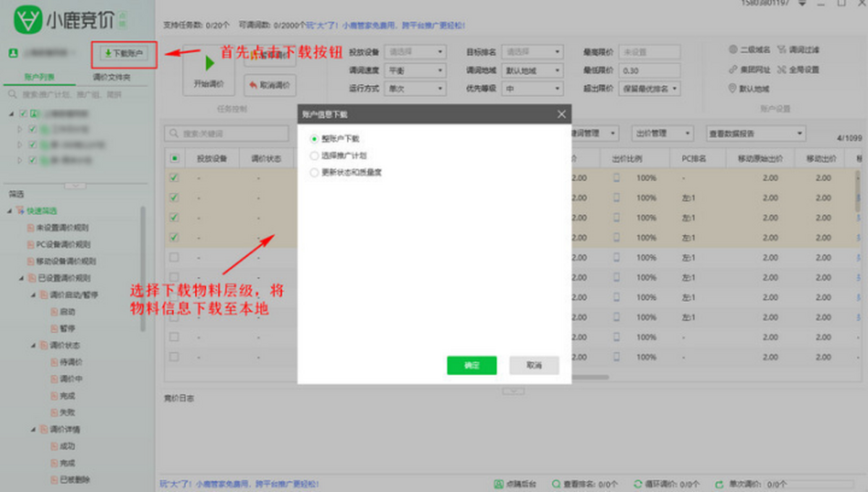Screen dimensions: 868x492
Task: Toggle the top account tree checkbox
Action: pos(24,114)
